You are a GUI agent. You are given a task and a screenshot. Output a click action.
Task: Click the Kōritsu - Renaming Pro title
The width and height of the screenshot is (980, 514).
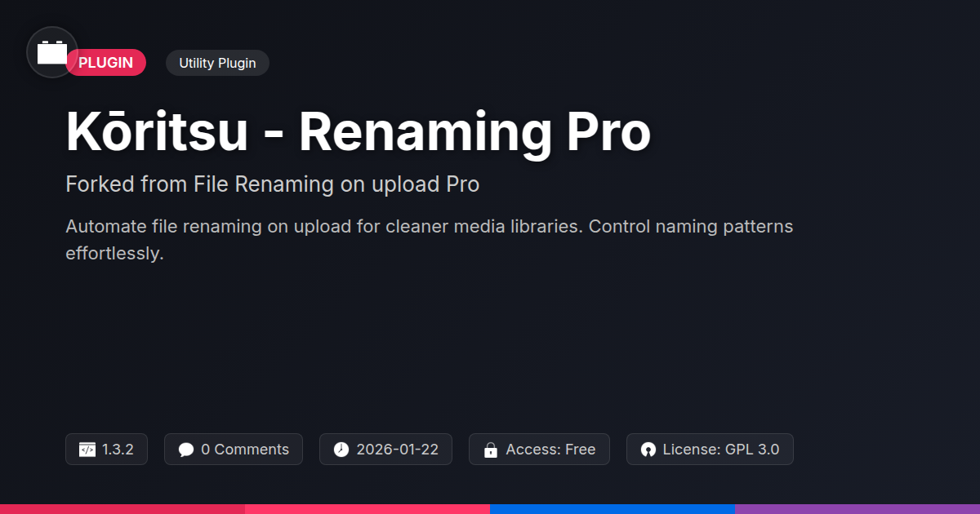[359, 133]
